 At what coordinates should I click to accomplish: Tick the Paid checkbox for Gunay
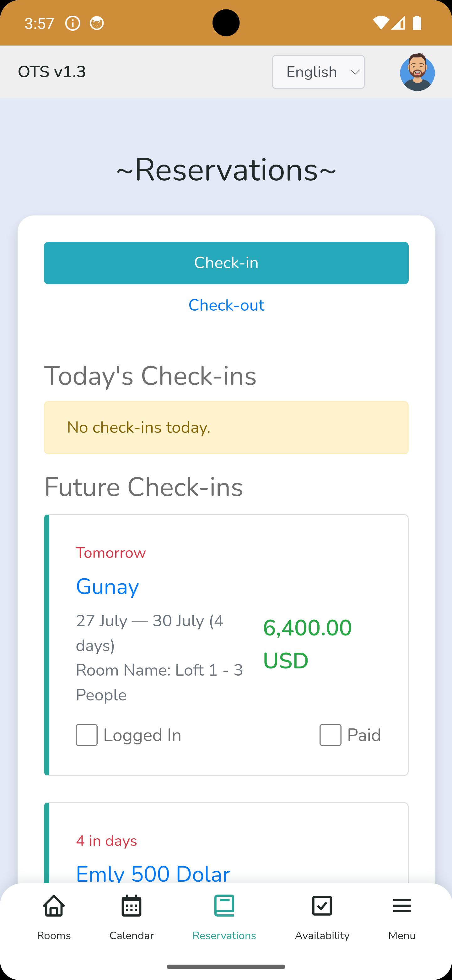[330, 735]
